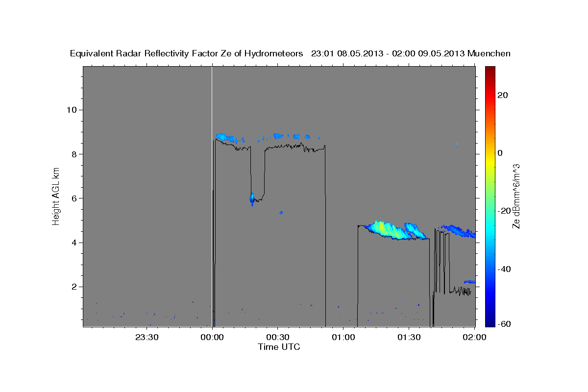Click the 00:30 time tick label
Viewport: 588px width, 392px height.
[278, 337]
